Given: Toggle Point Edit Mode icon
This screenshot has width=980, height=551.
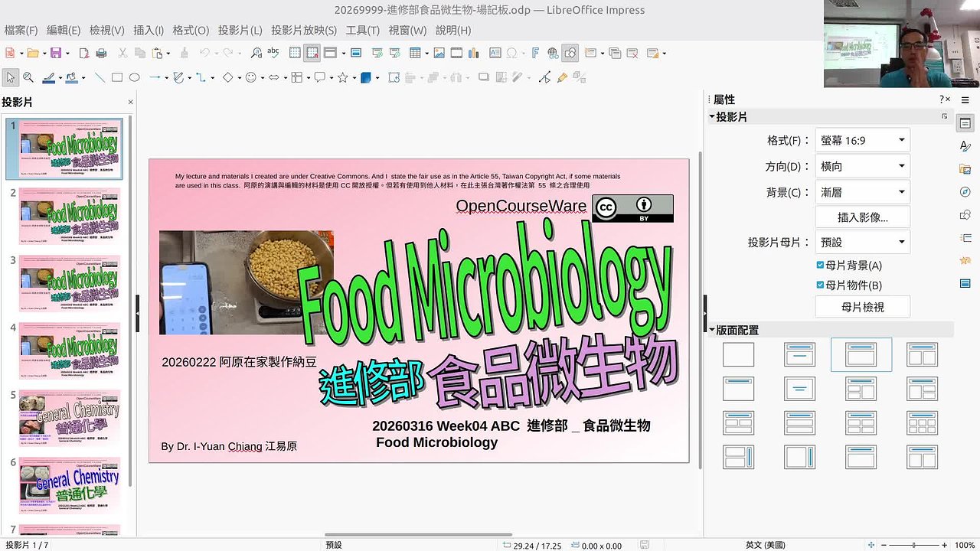Looking at the screenshot, I should (544, 77).
